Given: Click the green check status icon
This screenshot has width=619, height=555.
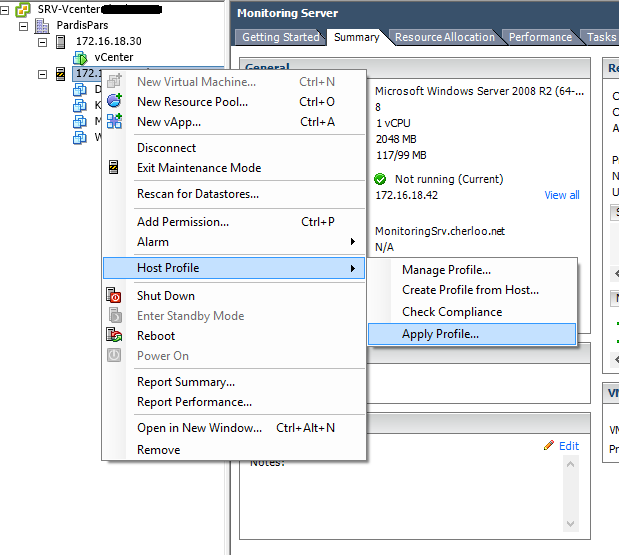Looking at the screenshot, I should [x=380, y=179].
